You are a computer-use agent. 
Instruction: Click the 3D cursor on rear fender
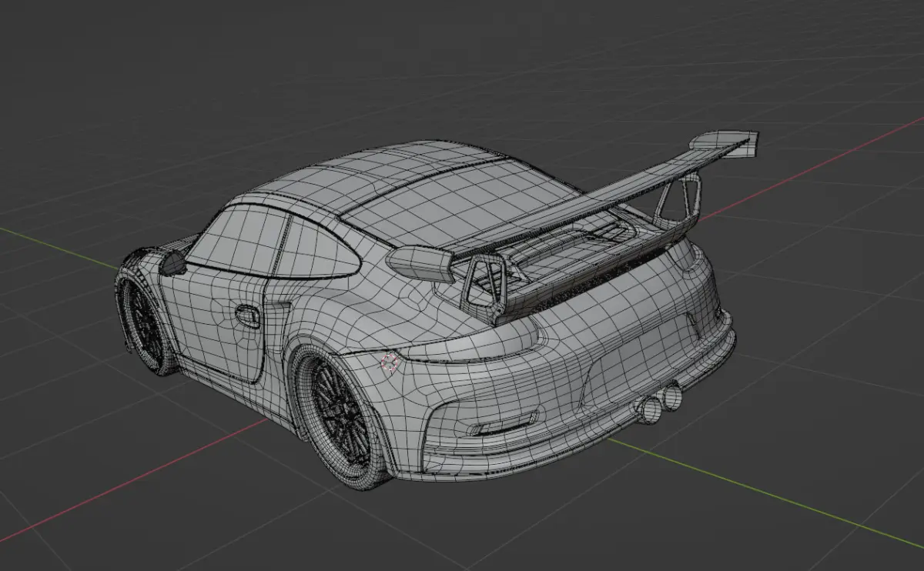click(390, 362)
